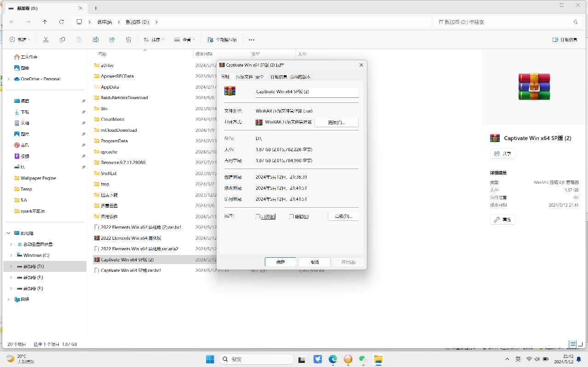Switch to the 以前的版本 tab
This screenshot has height=367, width=588.
point(300,77)
